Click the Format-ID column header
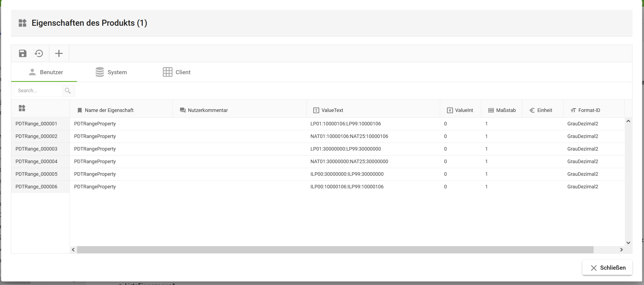Image resolution: width=644 pixels, height=285 pixels. pos(589,110)
